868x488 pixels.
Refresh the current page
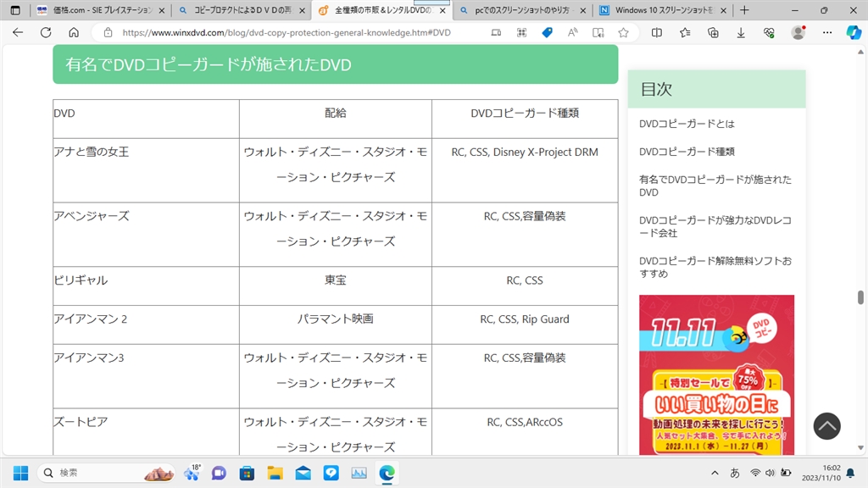coord(46,33)
